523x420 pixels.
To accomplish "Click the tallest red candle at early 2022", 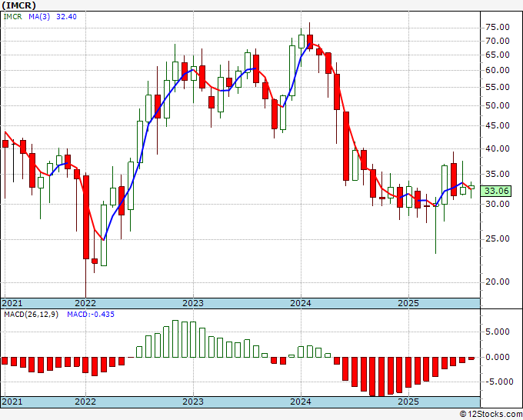I will [x=86, y=217].
